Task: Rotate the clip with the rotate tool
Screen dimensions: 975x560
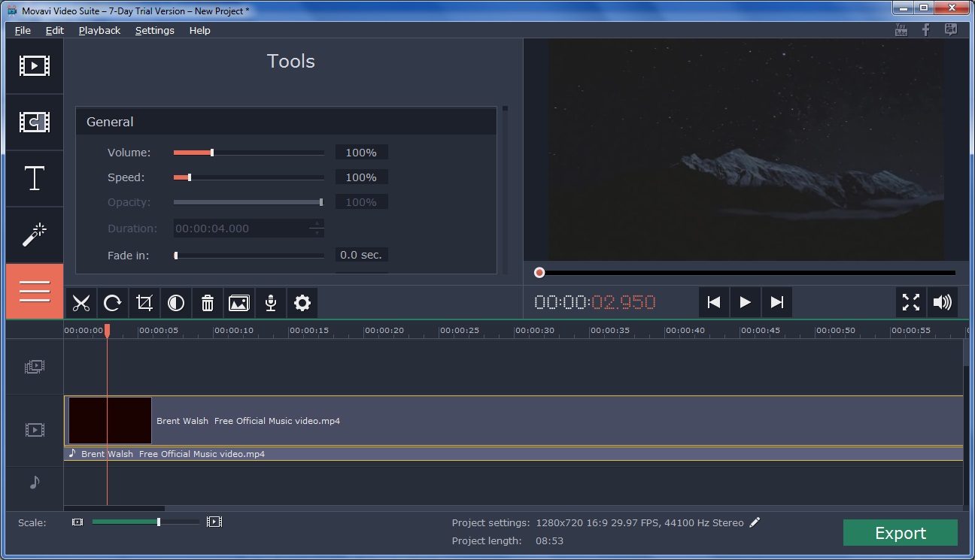Action: click(x=113, y=303)
